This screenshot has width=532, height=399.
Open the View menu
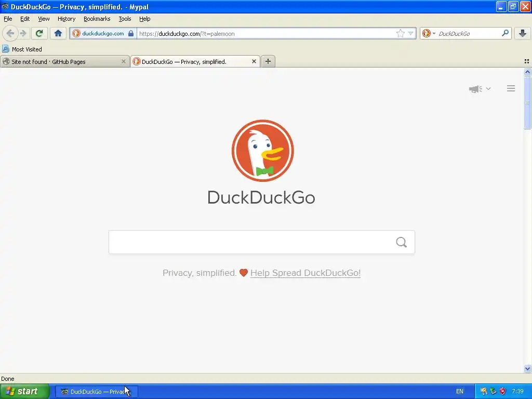click(x=44, y=19)
